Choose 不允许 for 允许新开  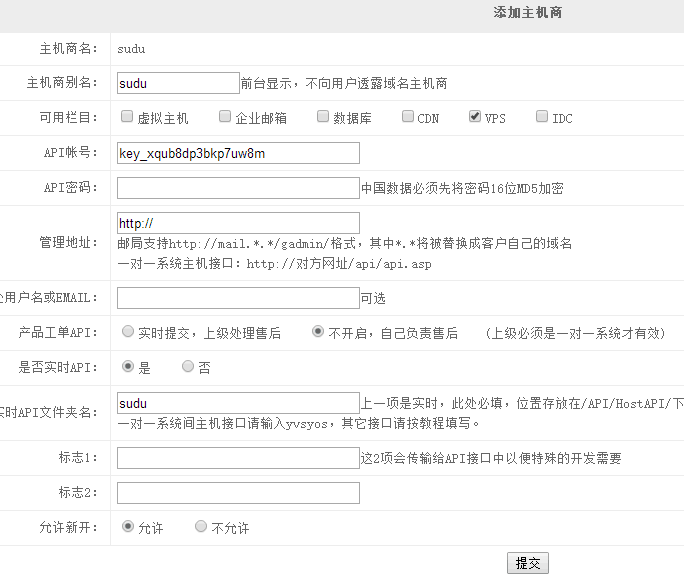201,527
